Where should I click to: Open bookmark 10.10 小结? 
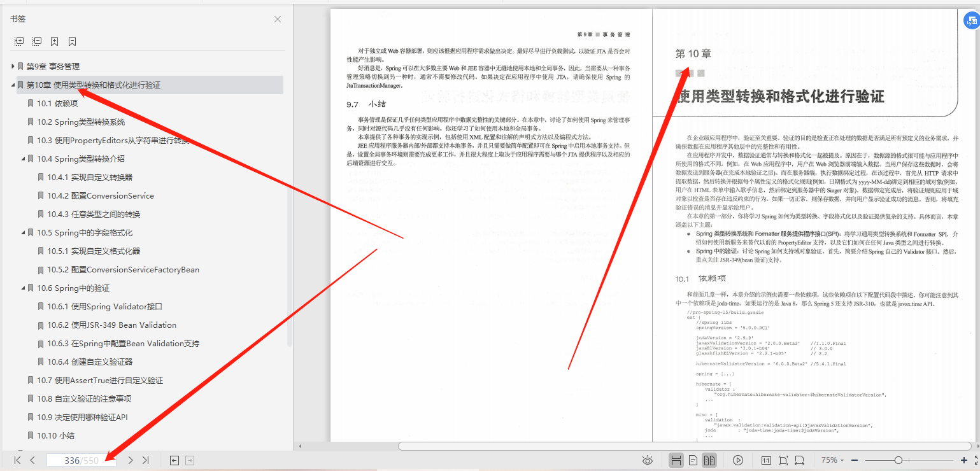click(x=55, y=435)
